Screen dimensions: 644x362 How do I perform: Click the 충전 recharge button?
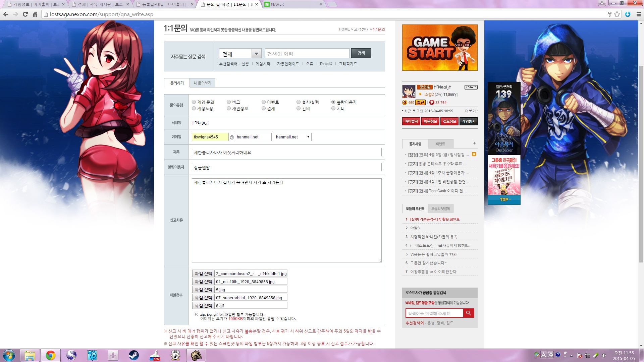[x=421, y=103]
